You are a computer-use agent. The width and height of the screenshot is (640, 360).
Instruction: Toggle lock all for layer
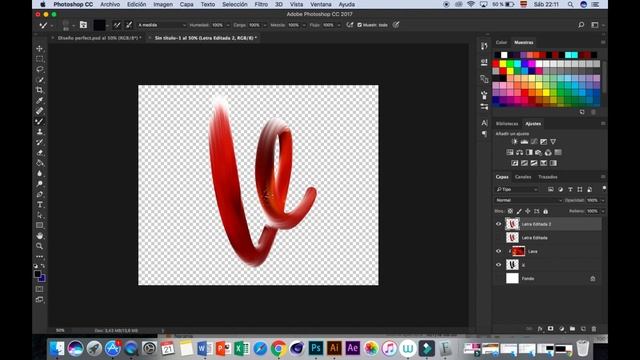546,211
